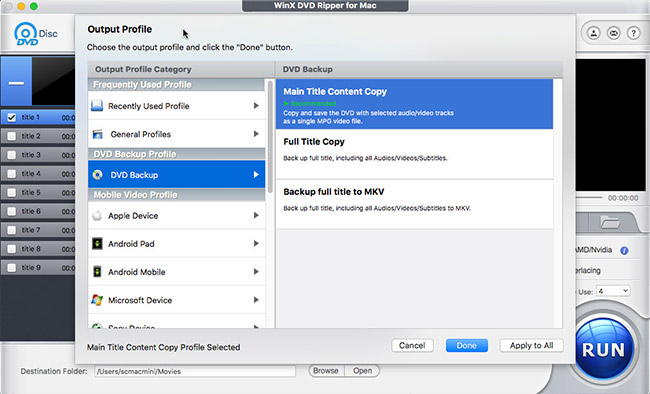Click the output folder icon
This screenshot has height=394, width=650.
610,223
